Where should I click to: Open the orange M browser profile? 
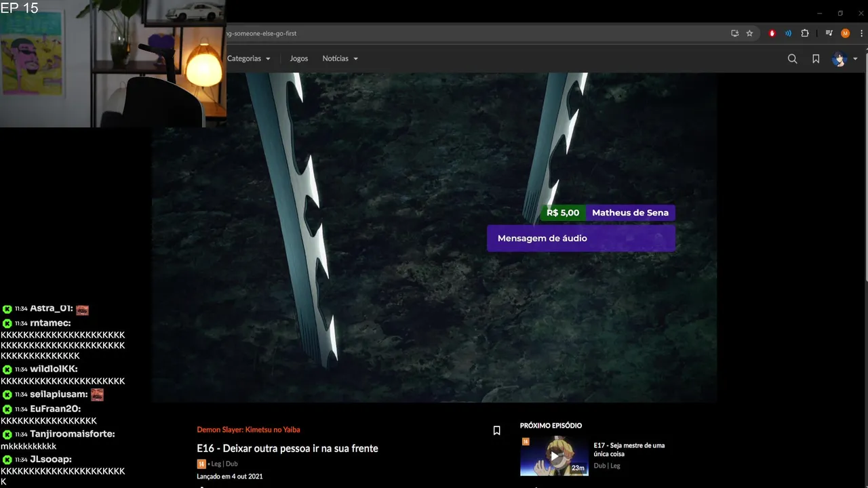[x=845, y=33]
